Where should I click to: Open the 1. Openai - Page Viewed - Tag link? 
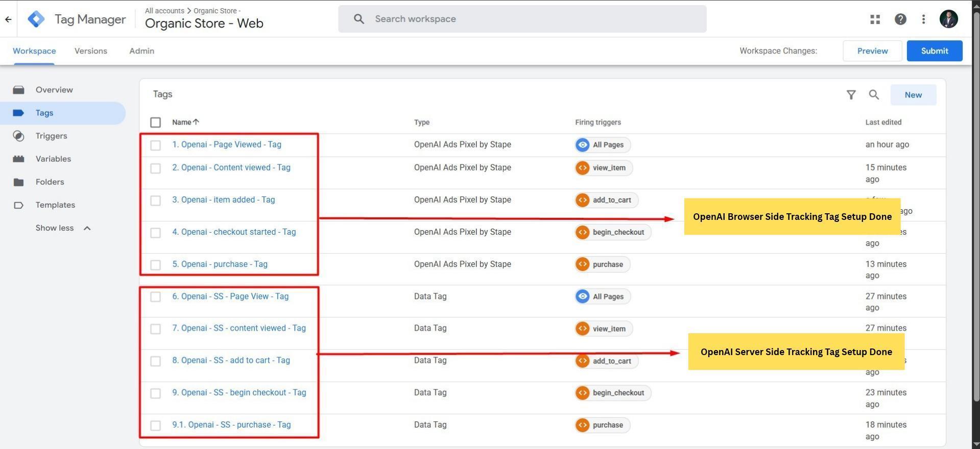pyautogui.click(x=227, y=144)
